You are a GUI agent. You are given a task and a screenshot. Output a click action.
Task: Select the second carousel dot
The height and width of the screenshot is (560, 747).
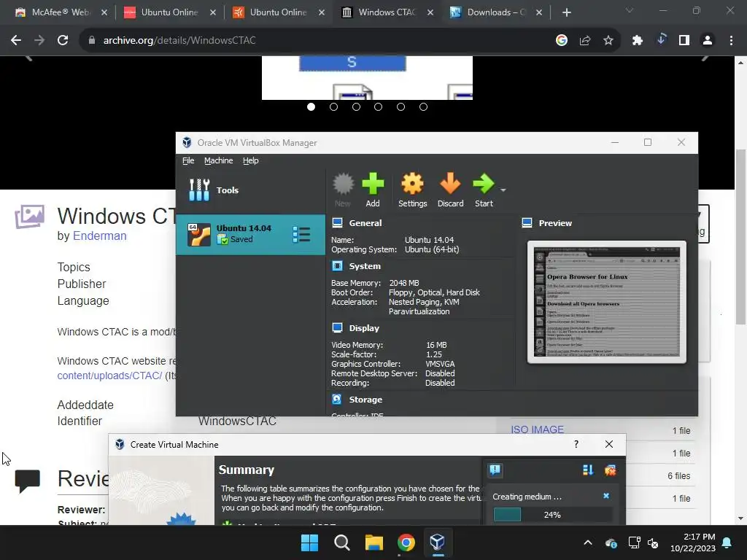[333, 106]
